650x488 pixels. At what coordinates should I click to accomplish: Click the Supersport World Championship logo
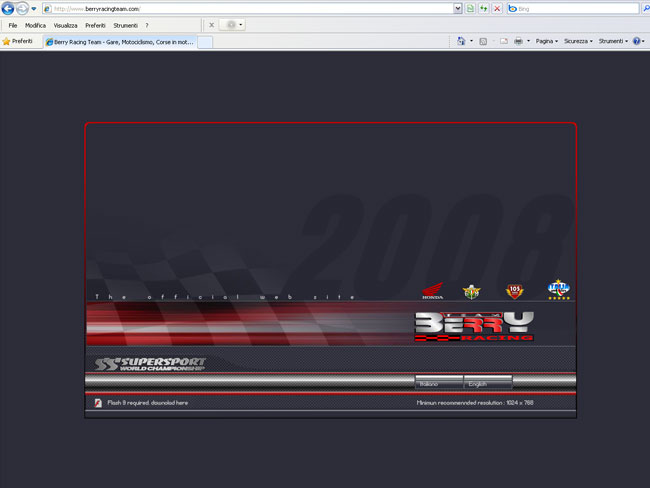tap(150, 364)
